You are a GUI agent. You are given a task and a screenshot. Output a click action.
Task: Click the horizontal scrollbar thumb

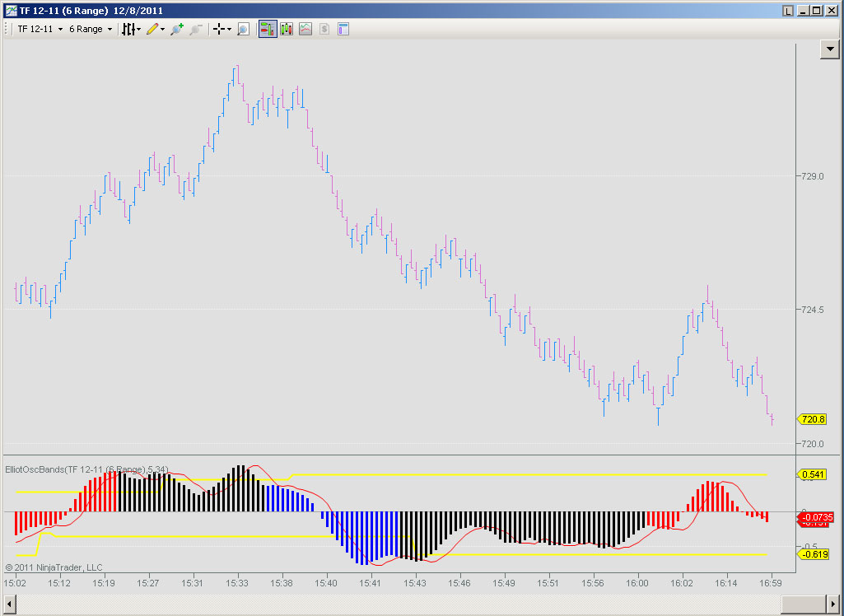pos(803,604)
